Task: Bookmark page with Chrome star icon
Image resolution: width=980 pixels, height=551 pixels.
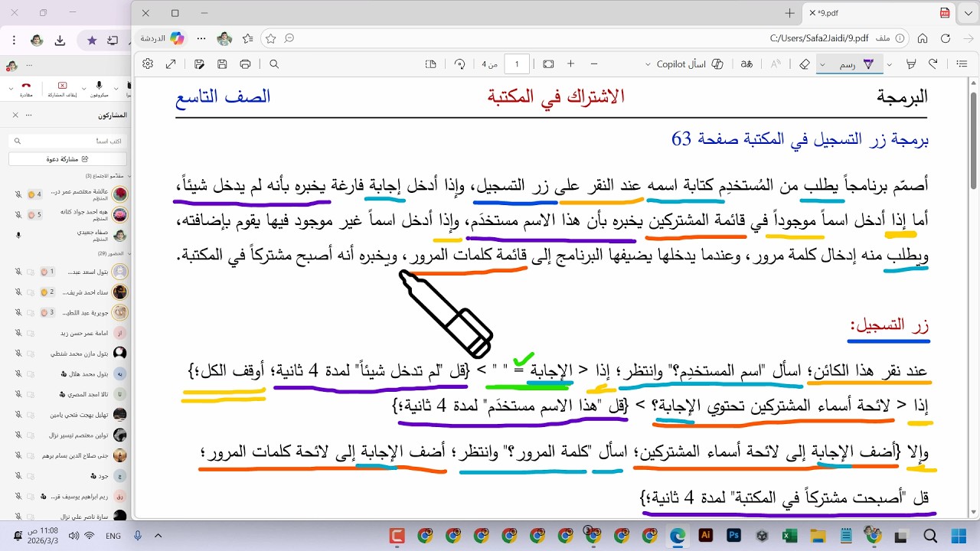Action: pyautogui.click(x=92, y=40)
